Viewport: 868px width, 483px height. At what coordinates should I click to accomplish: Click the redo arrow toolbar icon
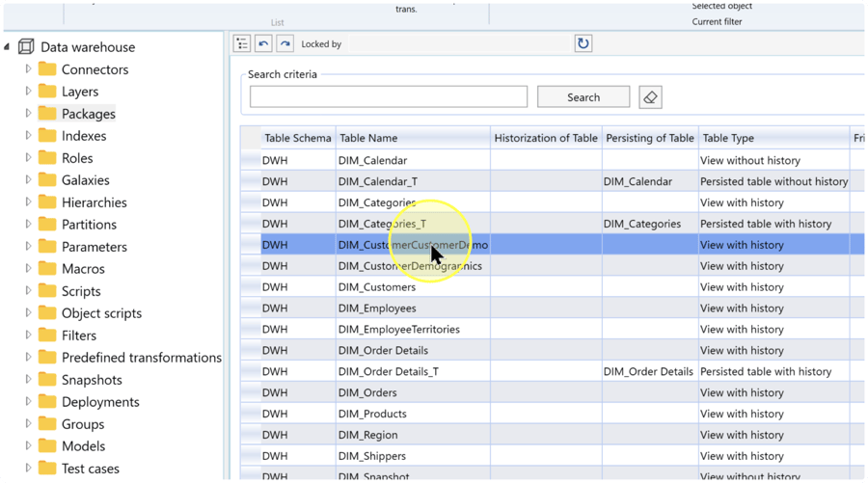[285, 43]
